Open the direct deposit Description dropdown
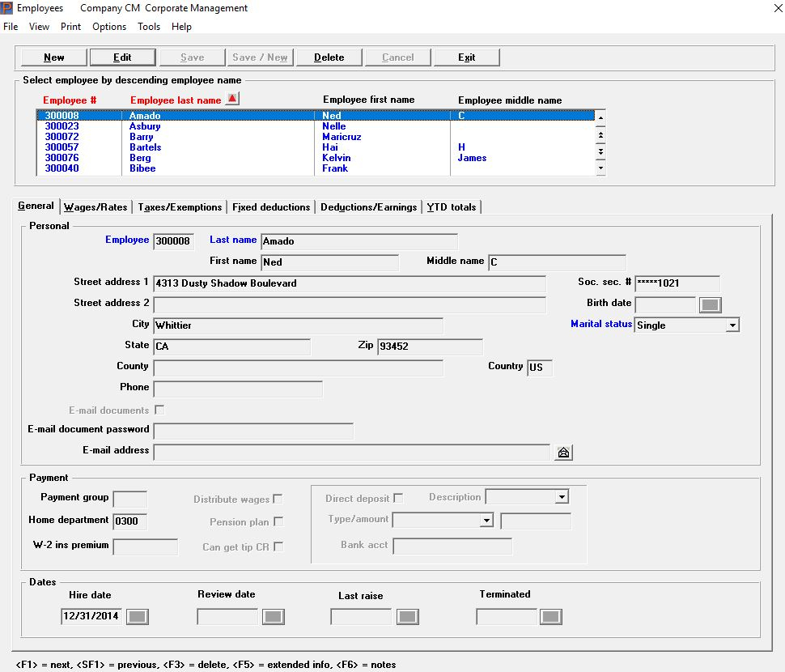Screen dimensions: 785x672 [562, 497]
